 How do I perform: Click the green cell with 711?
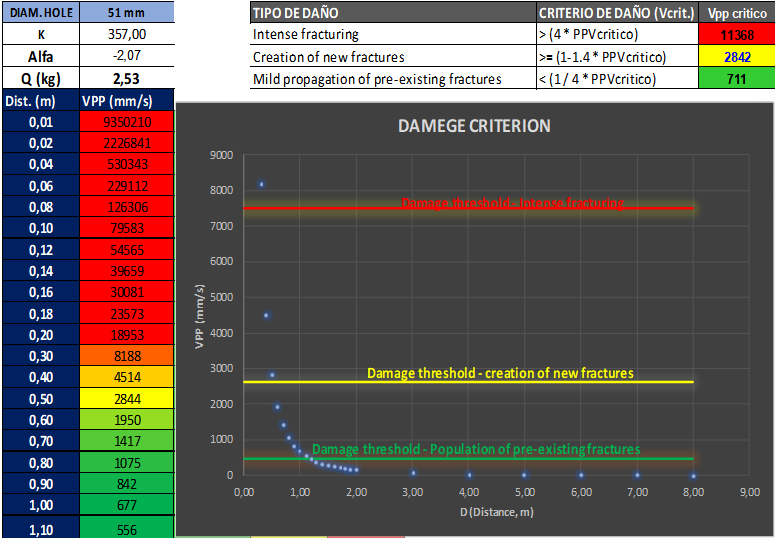pos(736,79)
